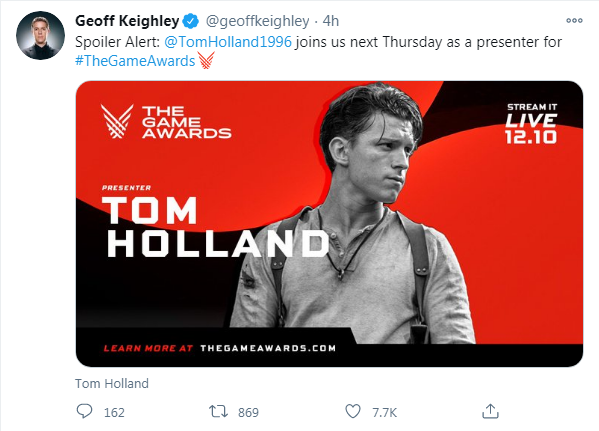Viewport: 599px width, 431px height.
Task: Open the three-dot more options menu
Action: click(574, 21)
